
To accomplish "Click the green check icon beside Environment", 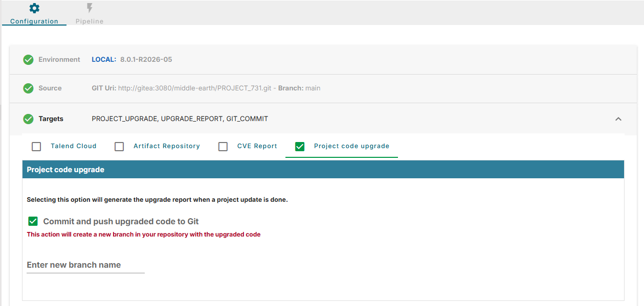I will [x=29, y=60].
